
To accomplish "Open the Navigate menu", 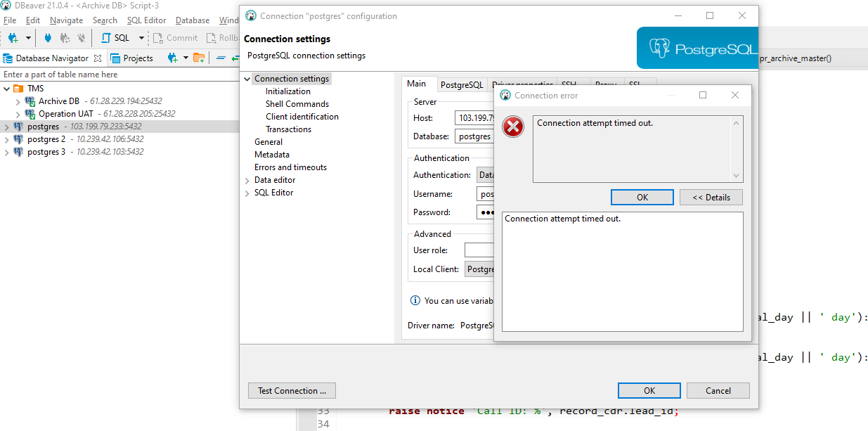I will 66,20.
